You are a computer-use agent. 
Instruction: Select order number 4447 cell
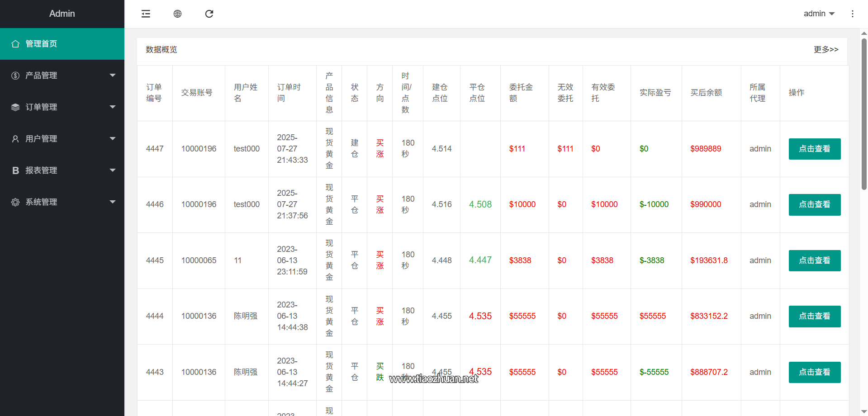(x=155, y=149)
